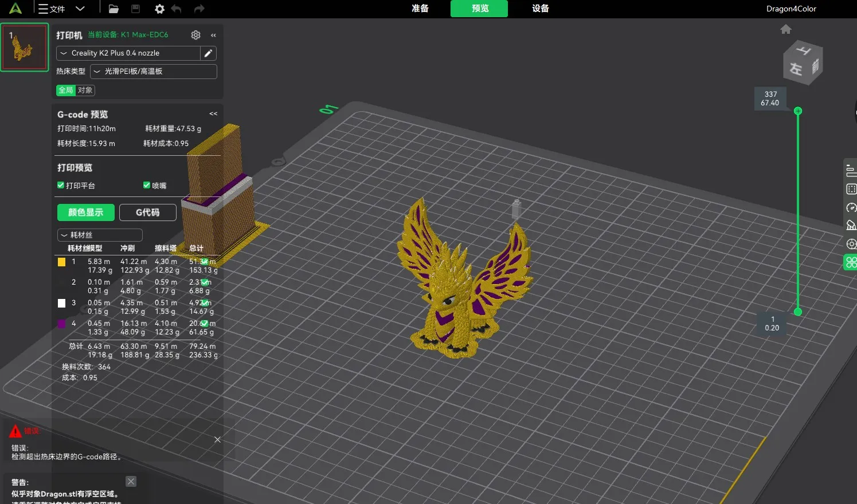Click the 前 face of view cube

point(815,66)
